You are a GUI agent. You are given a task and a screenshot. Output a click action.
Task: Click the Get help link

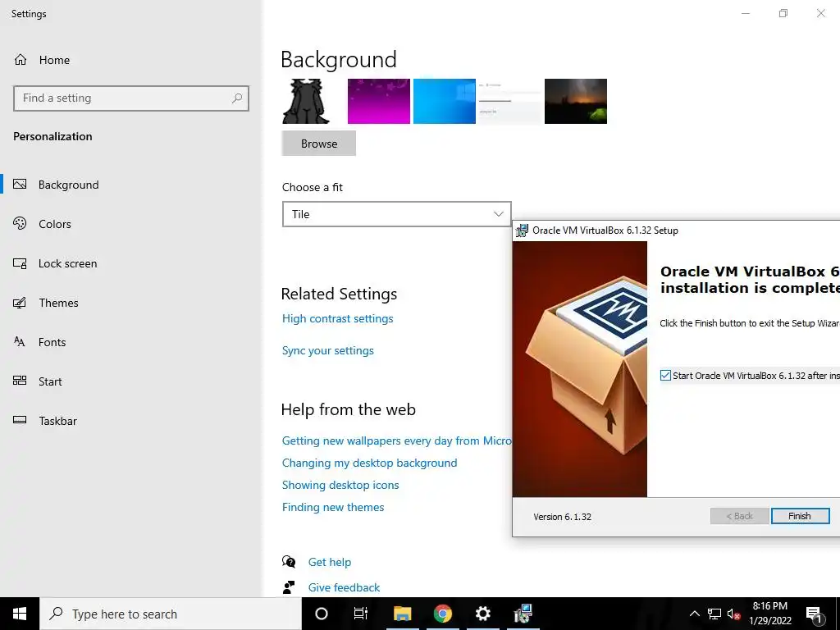(330, 562)
